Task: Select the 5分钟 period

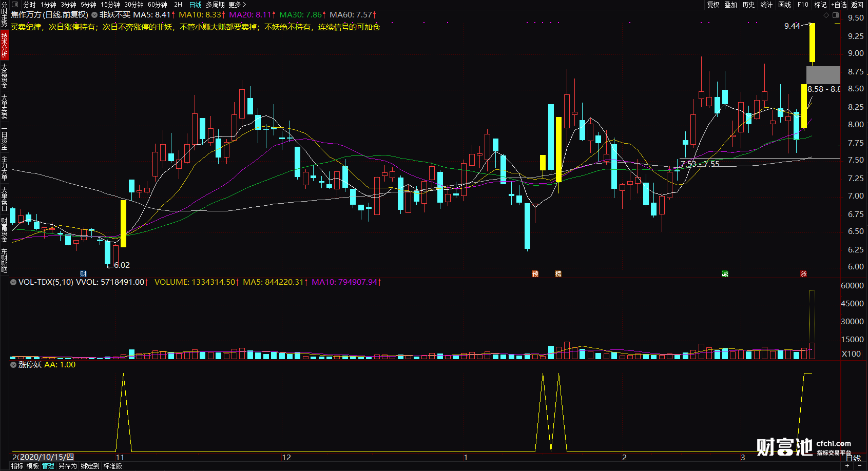Action: pos(88,5)
